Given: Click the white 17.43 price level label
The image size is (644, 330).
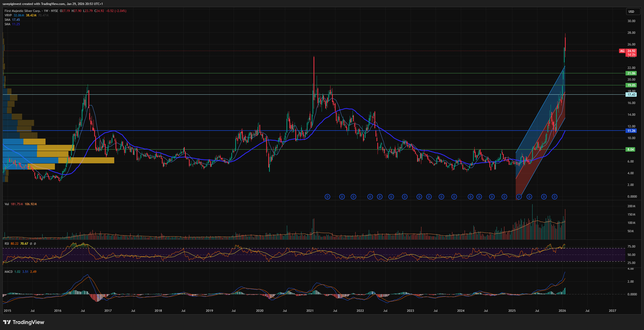Looking at the screenshot, I should click(x=631, y=95).
